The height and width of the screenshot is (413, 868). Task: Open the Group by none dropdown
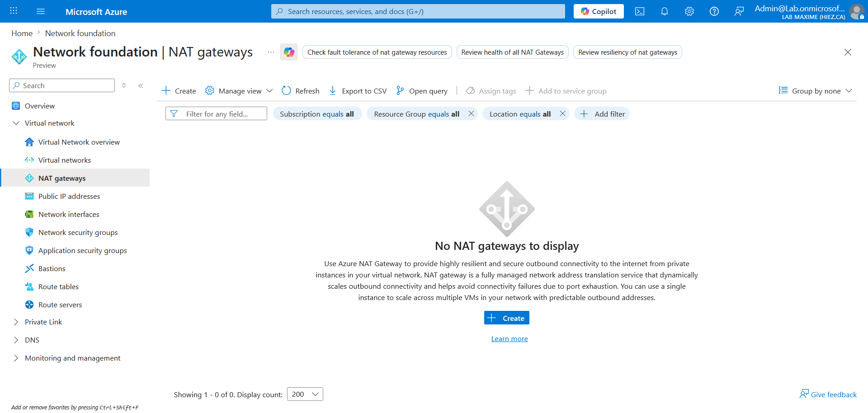(x=816, y=91)
